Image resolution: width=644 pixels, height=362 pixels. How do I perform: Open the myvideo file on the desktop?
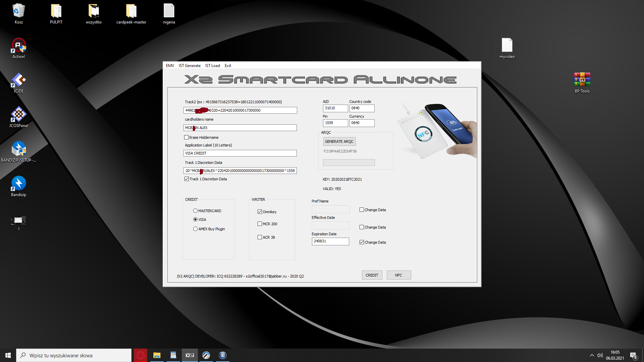tap(507, 45)
